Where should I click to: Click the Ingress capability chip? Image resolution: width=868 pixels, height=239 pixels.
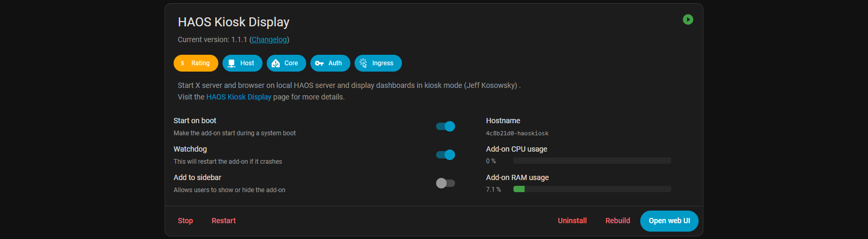(x=378, y=63)
